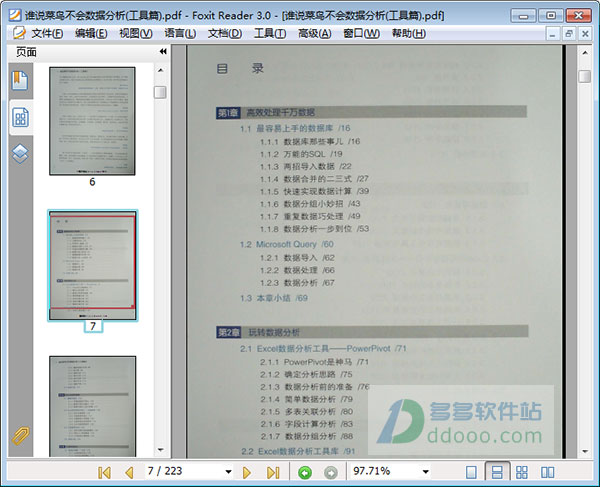Switch to single page layout
Screen dimensions: 600x487
click(471, 472)
